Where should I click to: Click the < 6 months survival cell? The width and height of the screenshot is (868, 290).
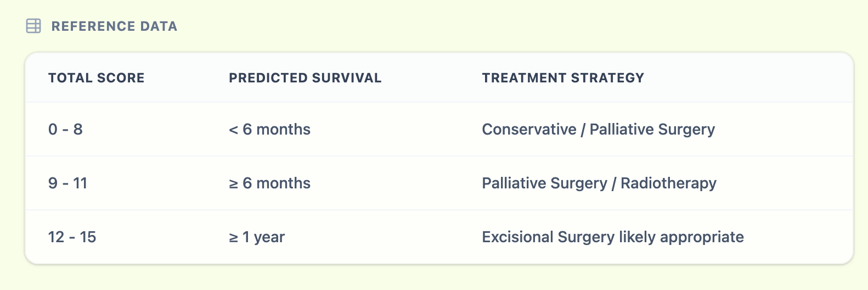tap(270, 130)
